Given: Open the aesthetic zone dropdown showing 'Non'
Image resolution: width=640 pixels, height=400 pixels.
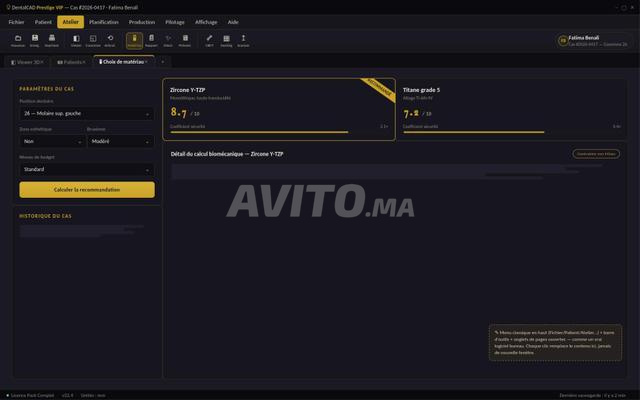Looking at the screenshot, I should coord(52,141).
